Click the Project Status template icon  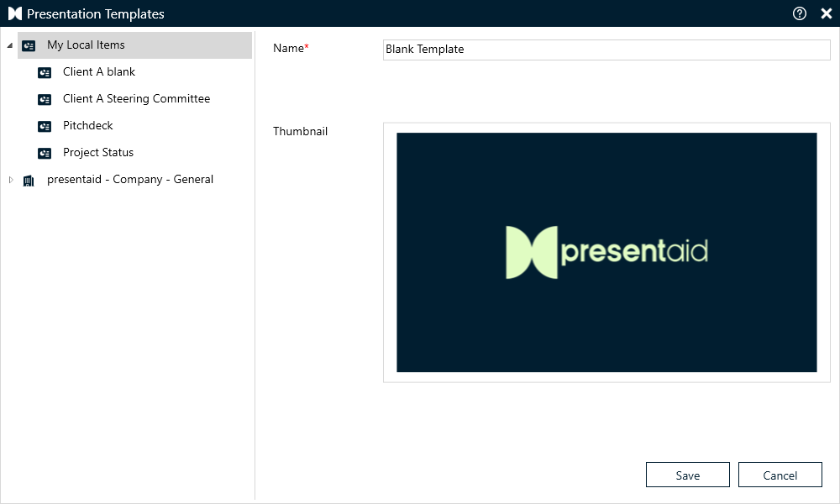click(x=45, y=153)
